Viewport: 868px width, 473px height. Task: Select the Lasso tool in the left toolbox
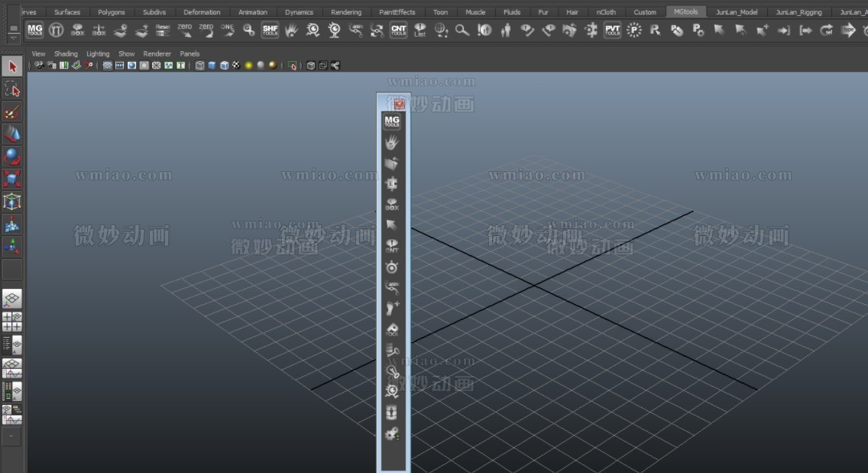pyautogui.click(x=11, y=89)
